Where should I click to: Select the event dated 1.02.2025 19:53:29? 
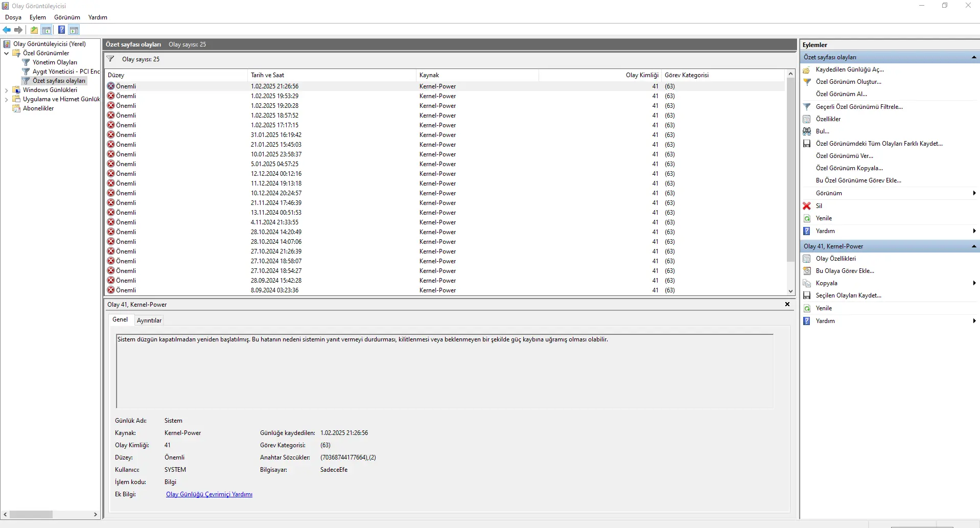(445, 96)
